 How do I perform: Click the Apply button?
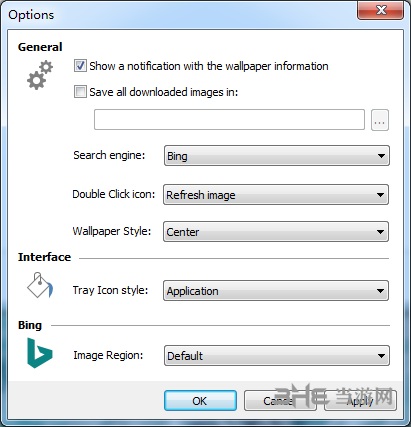[361, 401]
